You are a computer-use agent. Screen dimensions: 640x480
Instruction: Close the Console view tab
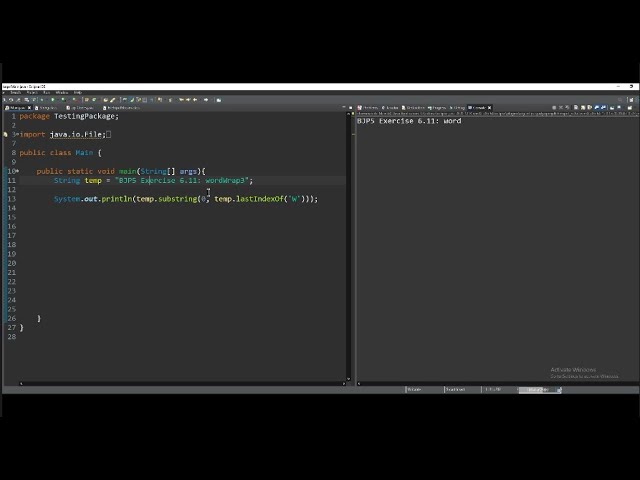click(489, 108)
